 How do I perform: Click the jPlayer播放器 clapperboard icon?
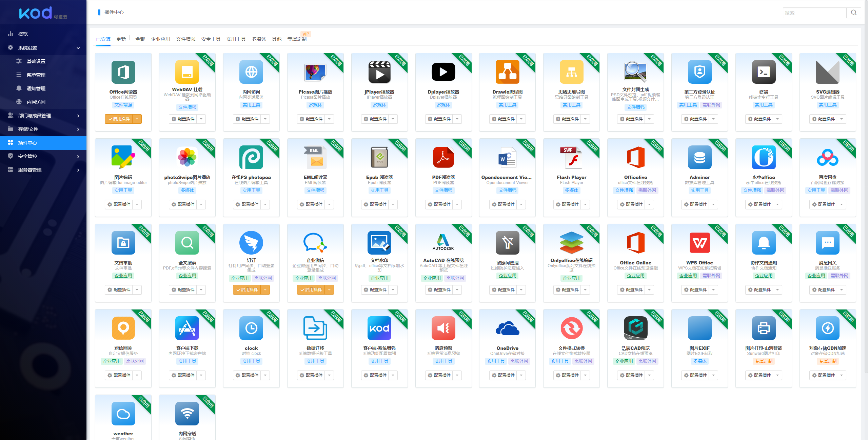click(379, 72)
